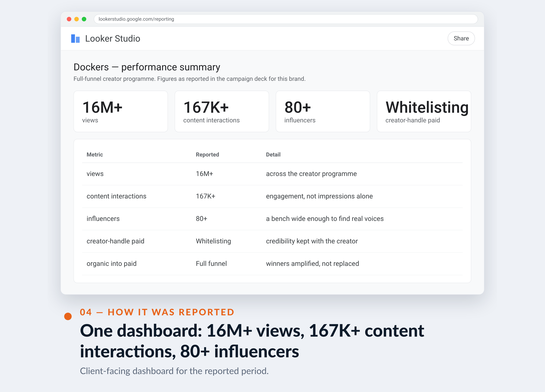Image resolution: width=545 pixels, height=392 pixels.
Task: Click the '16M+' table cell
Action: coord(204,174)
